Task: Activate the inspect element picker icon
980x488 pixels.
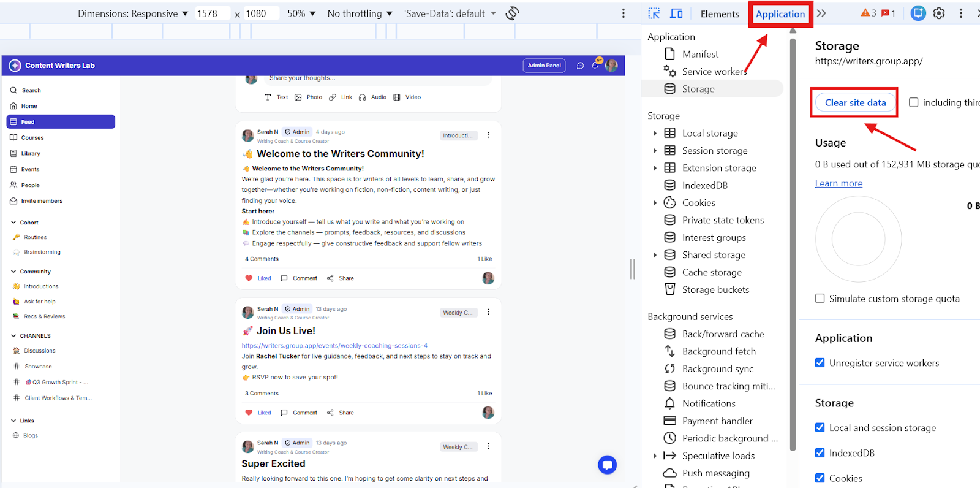Action: click(x=654, y=13)
